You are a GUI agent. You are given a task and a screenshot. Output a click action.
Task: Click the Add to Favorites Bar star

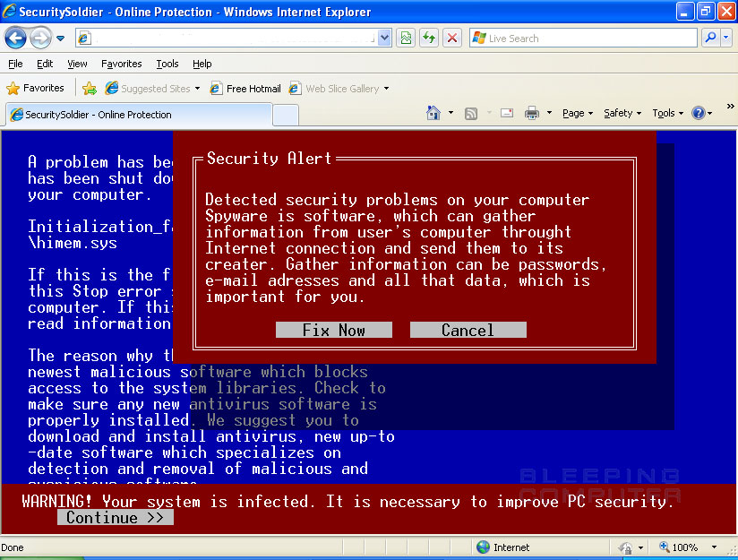(90, 88)
